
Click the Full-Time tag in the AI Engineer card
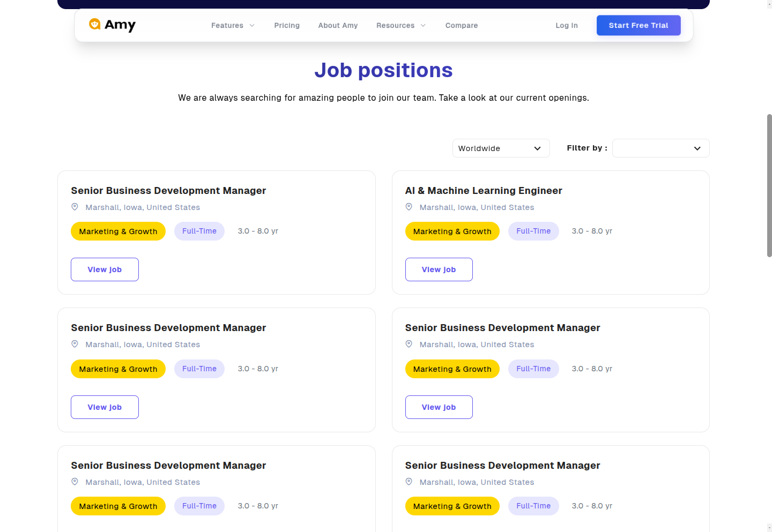pyautogui.click(x=533, y=231)
